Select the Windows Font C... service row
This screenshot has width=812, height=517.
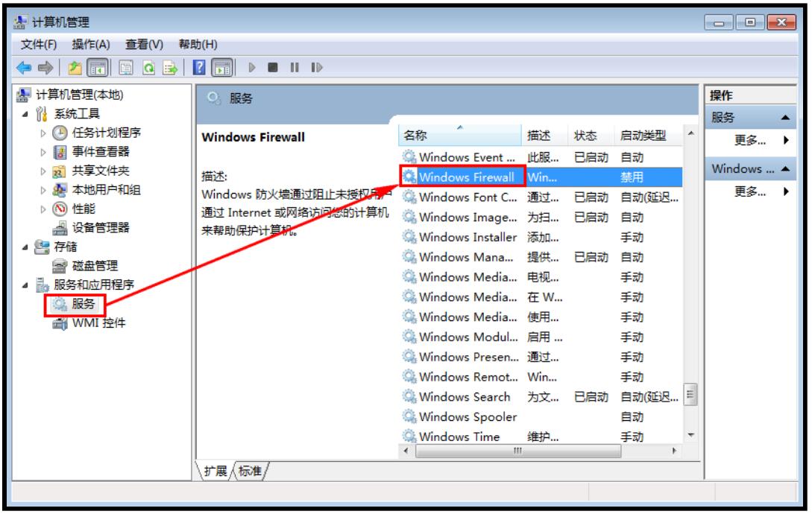[541, 197]
